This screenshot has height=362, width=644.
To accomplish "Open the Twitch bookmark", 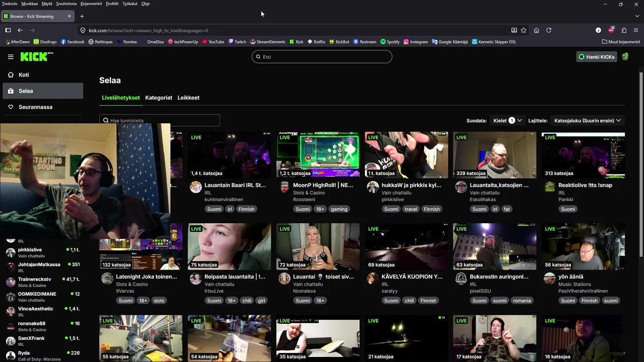I will point(237,42).
